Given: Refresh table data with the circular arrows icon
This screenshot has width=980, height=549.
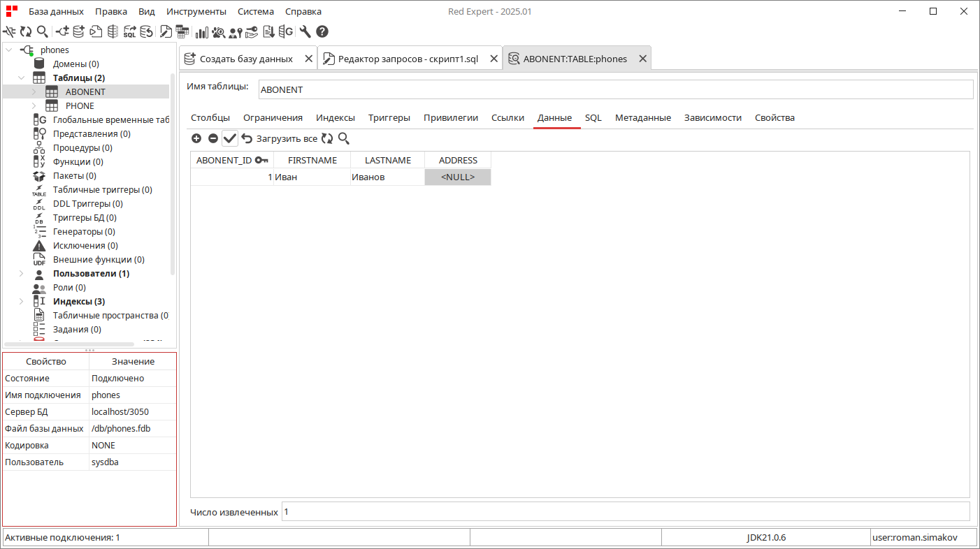Looking at the screenshot, I should click(x=327, y=138).
